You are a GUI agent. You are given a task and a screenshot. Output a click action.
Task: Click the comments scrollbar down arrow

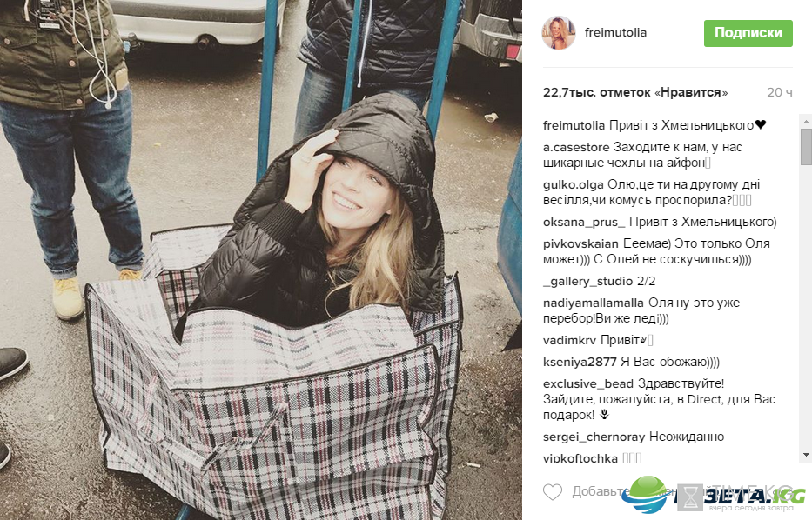pos(806,455)
